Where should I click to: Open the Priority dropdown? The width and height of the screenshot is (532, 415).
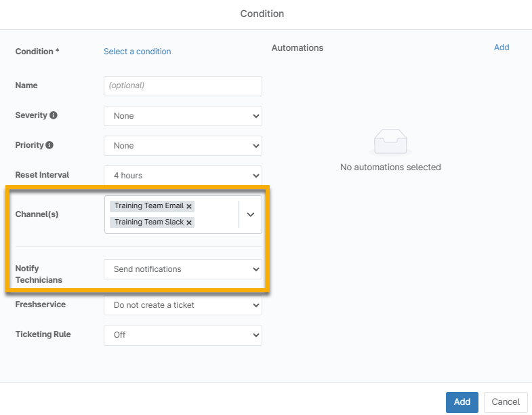click(x=182, y=146)
